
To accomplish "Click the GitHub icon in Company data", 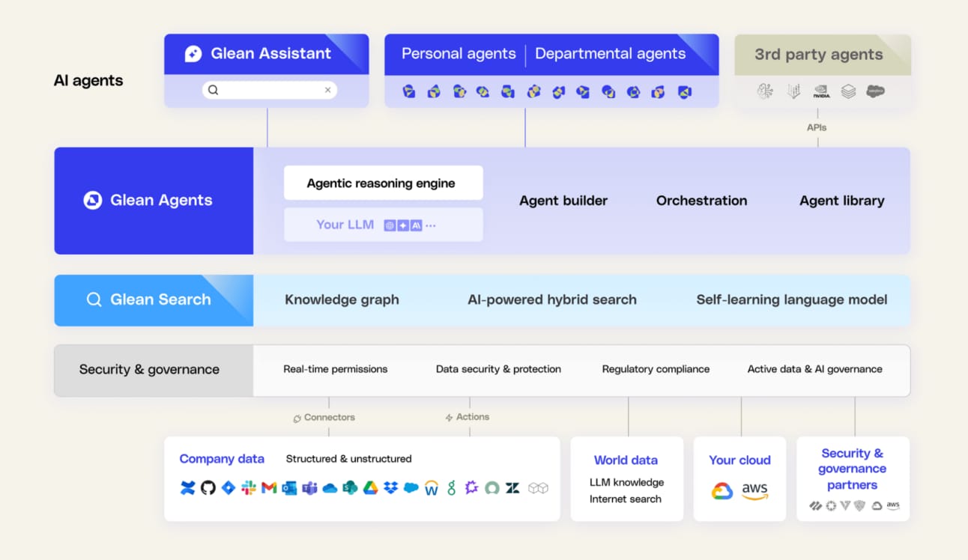I will point(208,488).
